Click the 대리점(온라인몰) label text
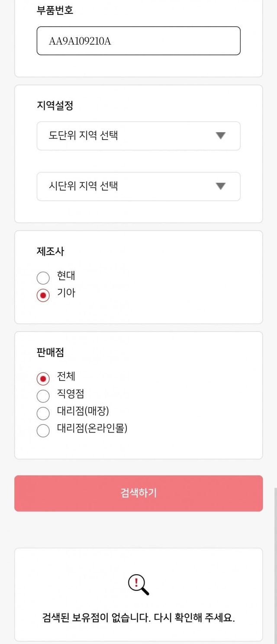The height and width of the screenshot is (644, 277). click(92, 429)
